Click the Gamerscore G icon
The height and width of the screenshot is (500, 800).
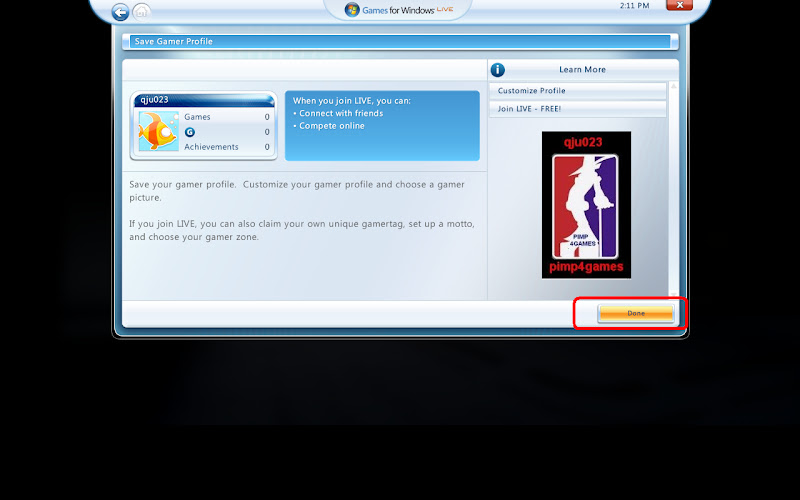190,132
